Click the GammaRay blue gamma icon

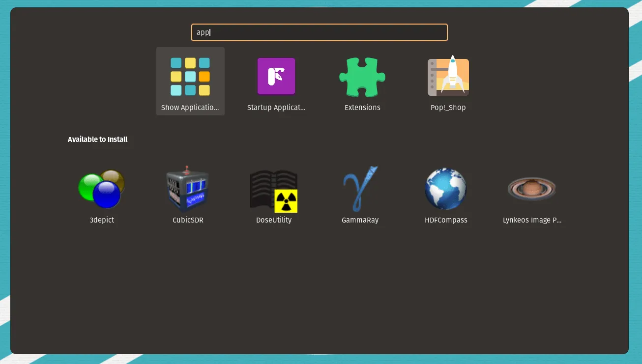coord(360,189)
